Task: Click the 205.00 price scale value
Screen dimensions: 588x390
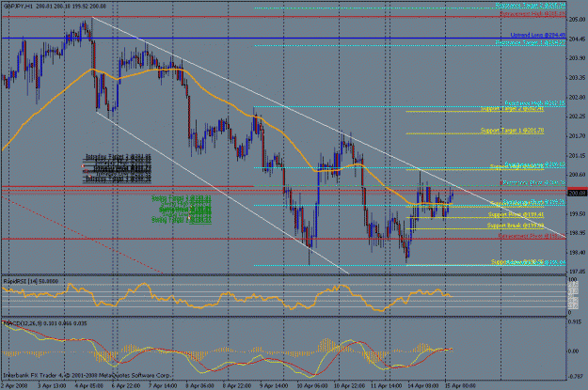Action: coord(577,20)
